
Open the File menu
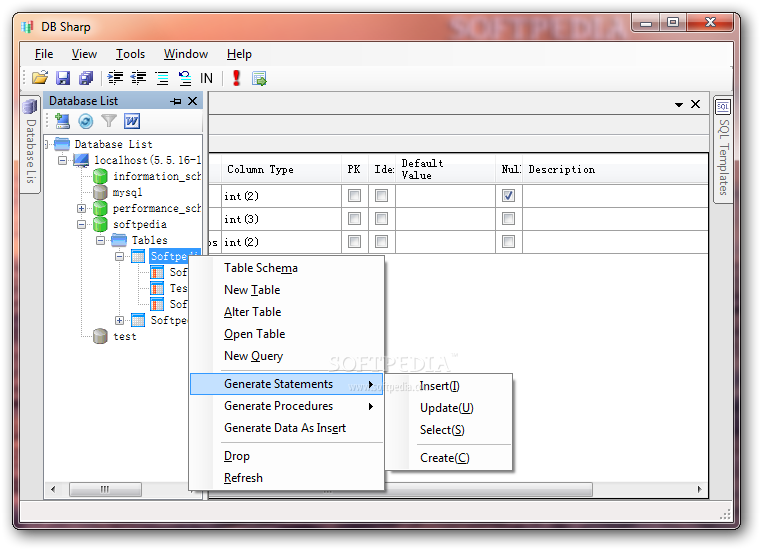point(44,54)
